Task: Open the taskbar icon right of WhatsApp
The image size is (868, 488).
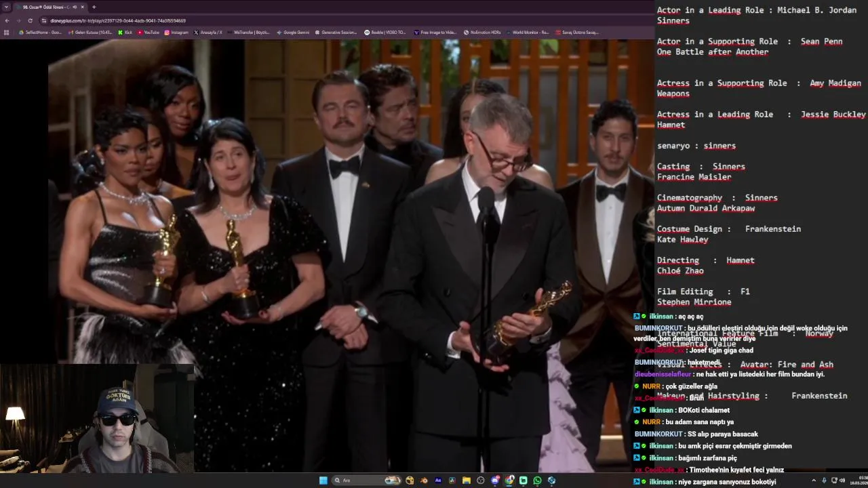Action: click(x=552, y=481)
